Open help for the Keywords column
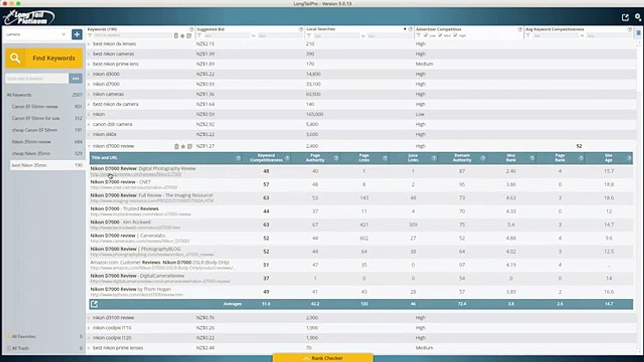644x362 pixels. point(191,29)
